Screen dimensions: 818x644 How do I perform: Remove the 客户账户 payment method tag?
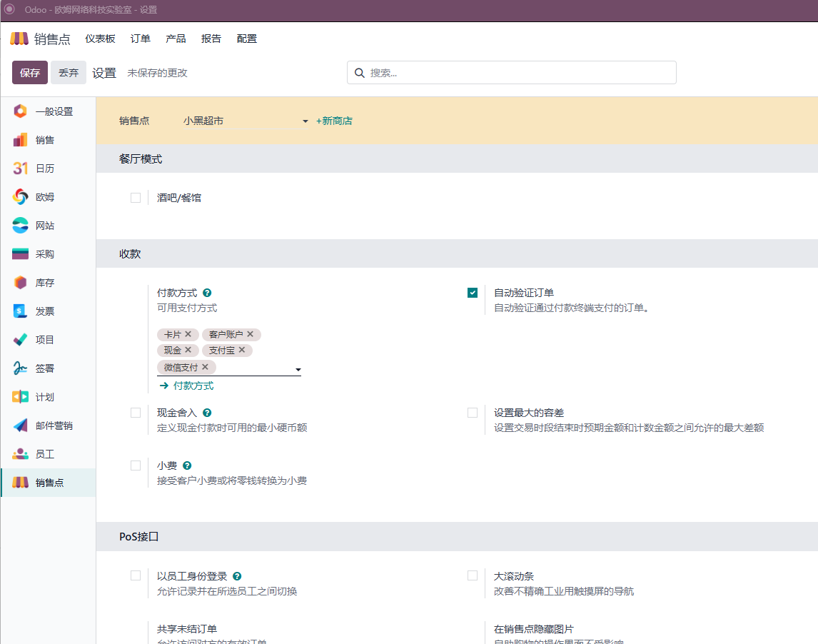tap(251, 334)
